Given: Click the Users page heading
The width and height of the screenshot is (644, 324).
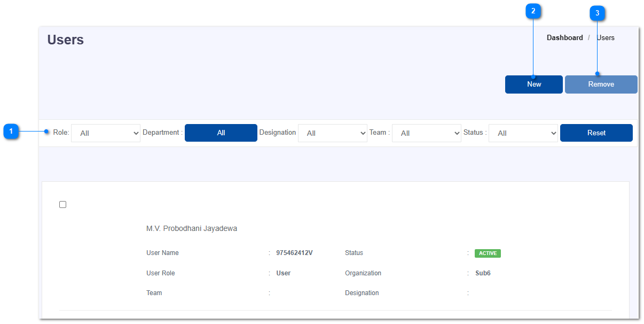Looking at the screenshot, I should (66, 40).
